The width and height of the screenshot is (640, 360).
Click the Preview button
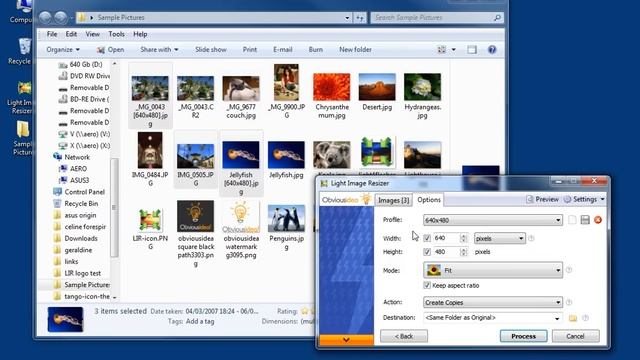542,199
